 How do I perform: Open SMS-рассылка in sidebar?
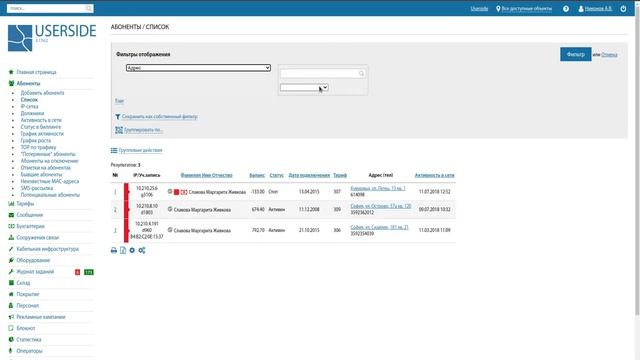pyautogui.click(x=37, y=188)
